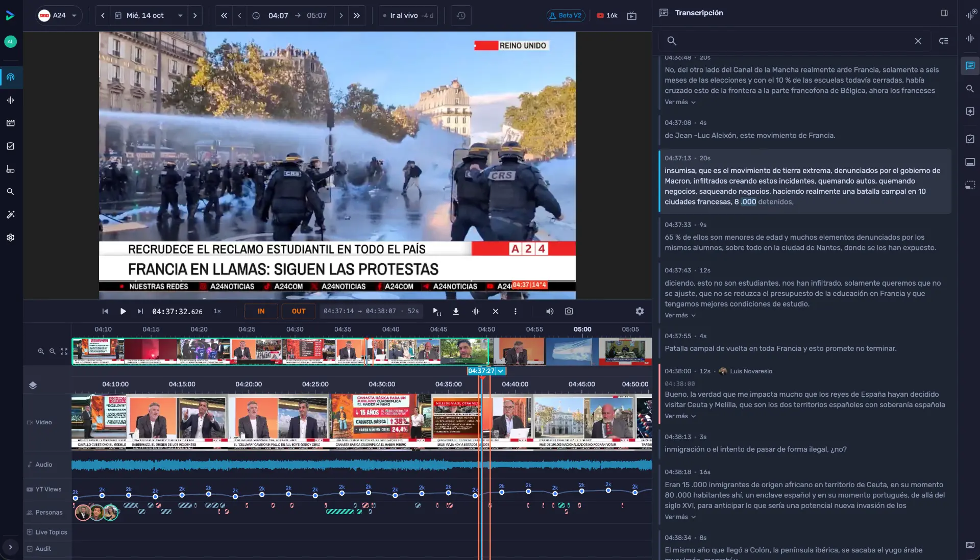The height and width of the screenshot is (560, 980).
Task: Download the selected clip
Action: coord(456,311)
